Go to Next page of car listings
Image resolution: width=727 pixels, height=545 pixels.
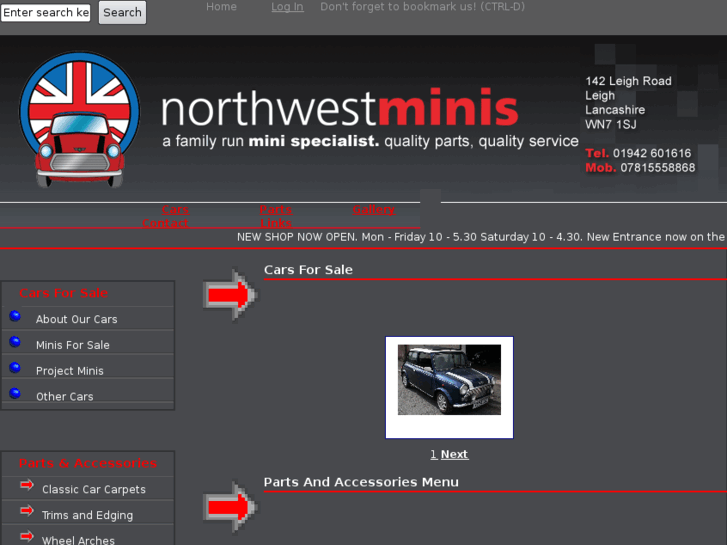(454, 454)
